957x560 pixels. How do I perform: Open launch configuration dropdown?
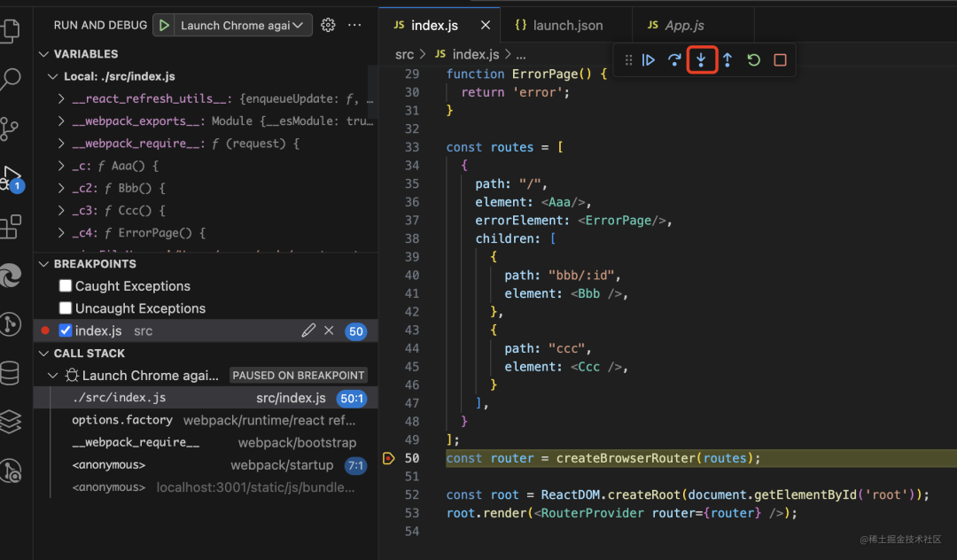242,25
